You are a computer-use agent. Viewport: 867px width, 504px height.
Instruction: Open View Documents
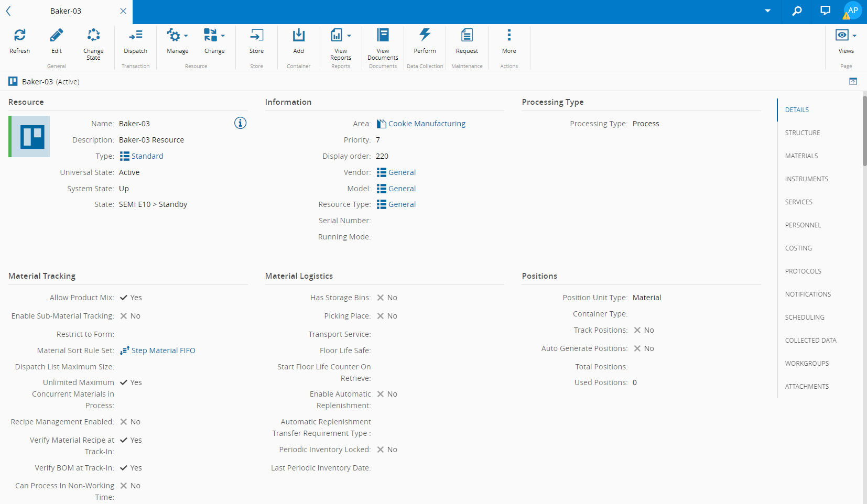tap(383, 36)
